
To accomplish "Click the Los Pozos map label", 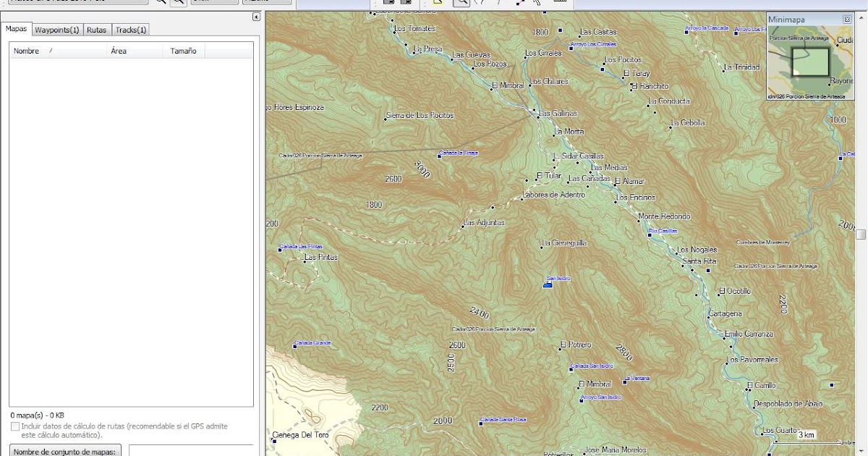I will click(490, 64).
